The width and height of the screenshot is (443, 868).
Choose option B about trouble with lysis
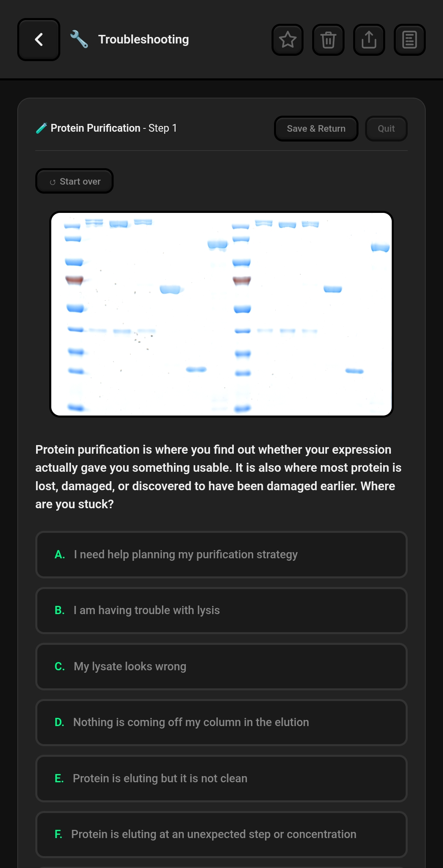click(x=221, y=610)
